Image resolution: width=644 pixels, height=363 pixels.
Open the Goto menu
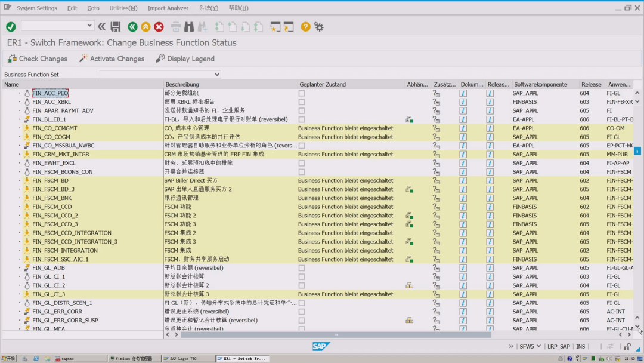[93, 8]
